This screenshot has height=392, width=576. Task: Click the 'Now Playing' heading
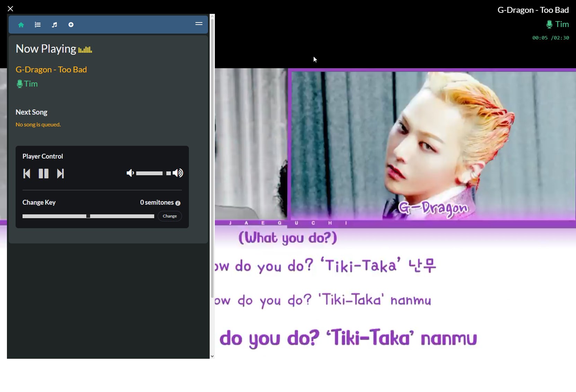pos(46,49)
